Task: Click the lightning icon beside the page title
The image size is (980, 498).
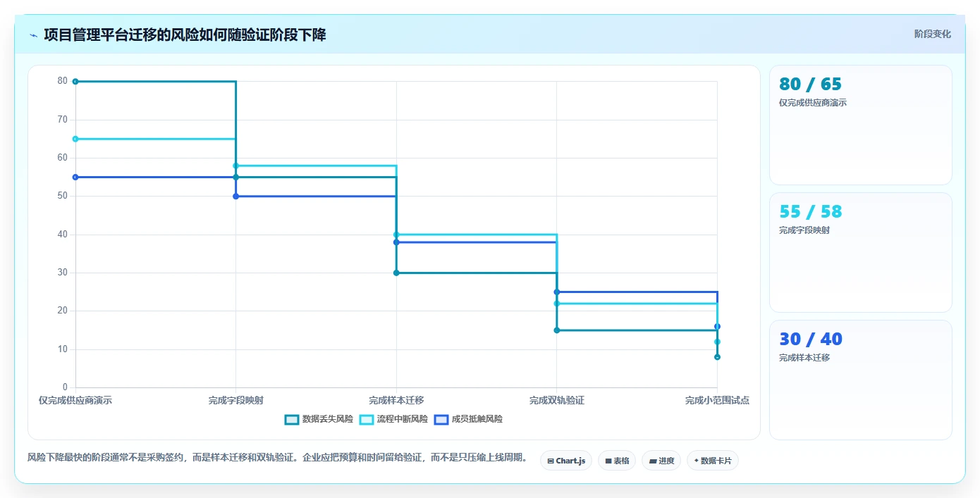Action: click(x=34, y=35)
